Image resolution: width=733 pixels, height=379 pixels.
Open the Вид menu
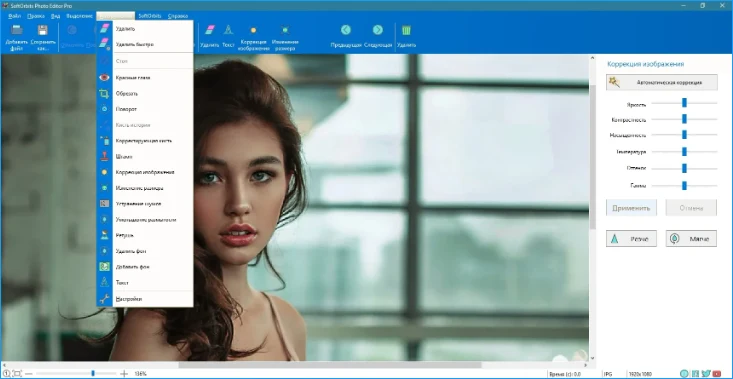56,16
